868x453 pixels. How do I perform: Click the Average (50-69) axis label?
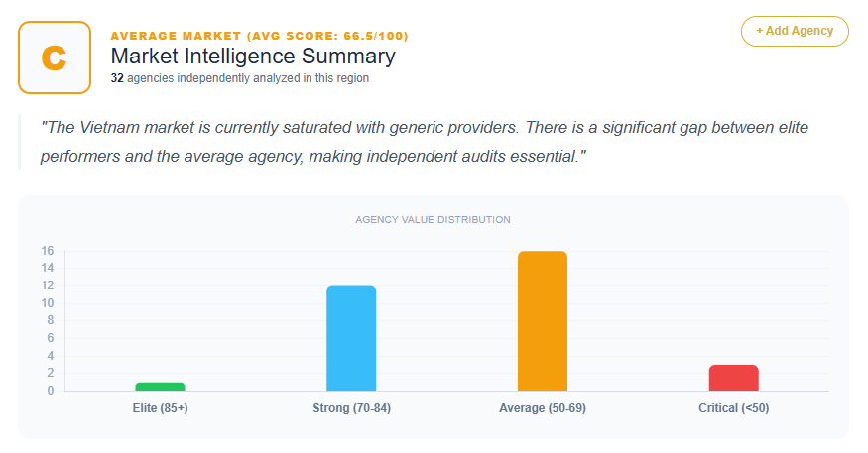543,408
